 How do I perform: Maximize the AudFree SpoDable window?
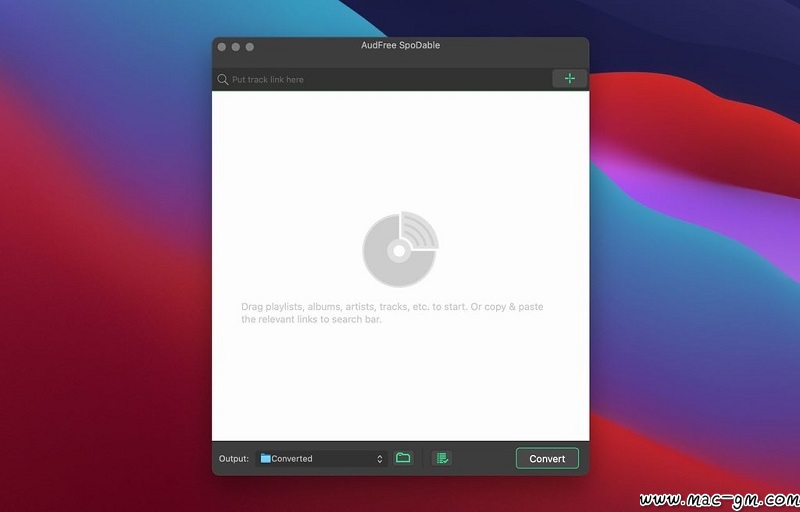pyautogui.click(x=249, y=47)
